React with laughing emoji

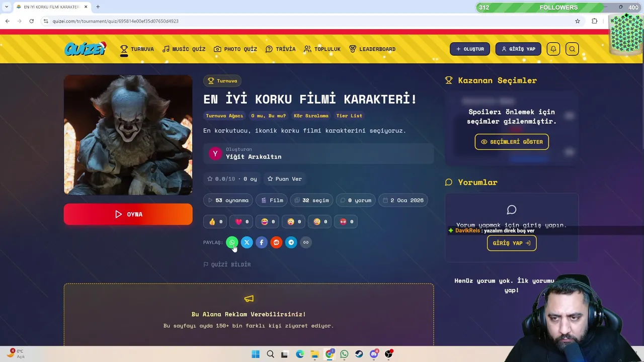268,222
